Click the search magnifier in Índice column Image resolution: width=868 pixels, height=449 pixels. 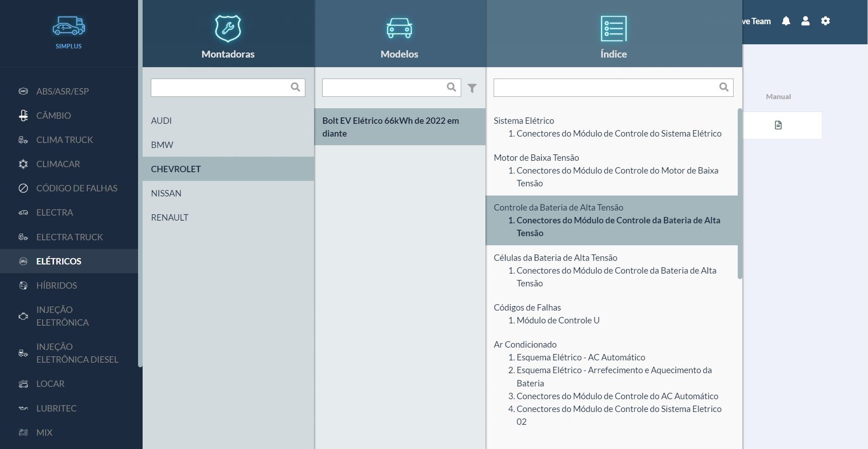(x=724, y=87)
